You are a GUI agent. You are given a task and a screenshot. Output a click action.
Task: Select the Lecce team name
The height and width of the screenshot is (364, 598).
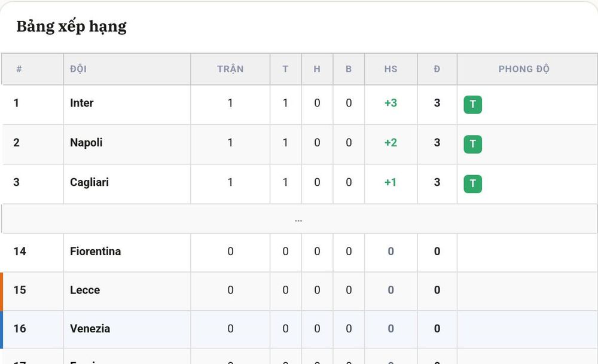pos(85,290)
